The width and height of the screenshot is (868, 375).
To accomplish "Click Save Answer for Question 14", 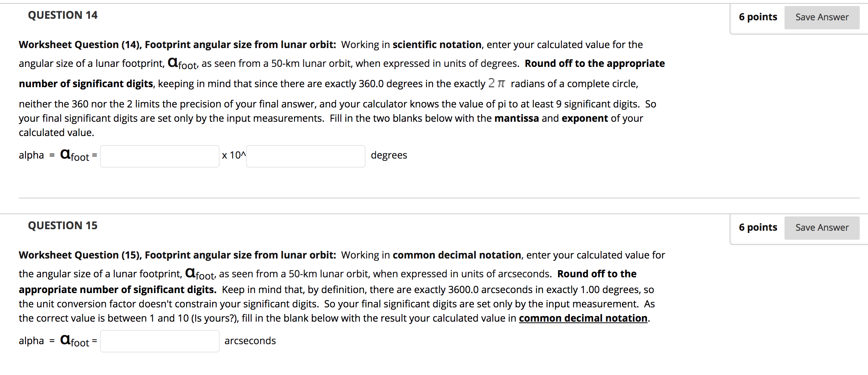I will pyautogui.click(x=822, y=17).
